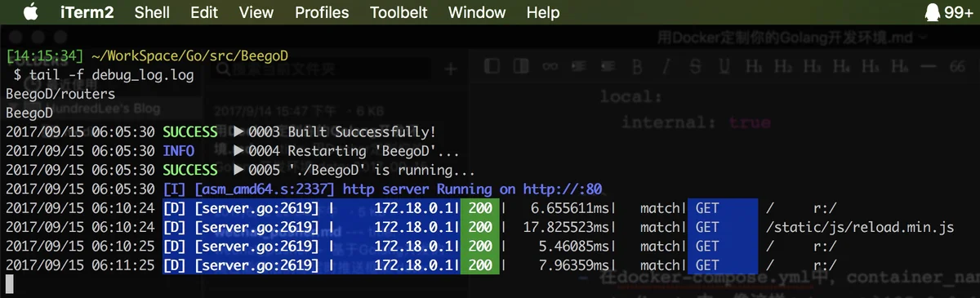Click "0005 './BeegoD' is running..." message
Viewport: 980px width, 298px height.
pyautogui.click(x=361, y=171)
